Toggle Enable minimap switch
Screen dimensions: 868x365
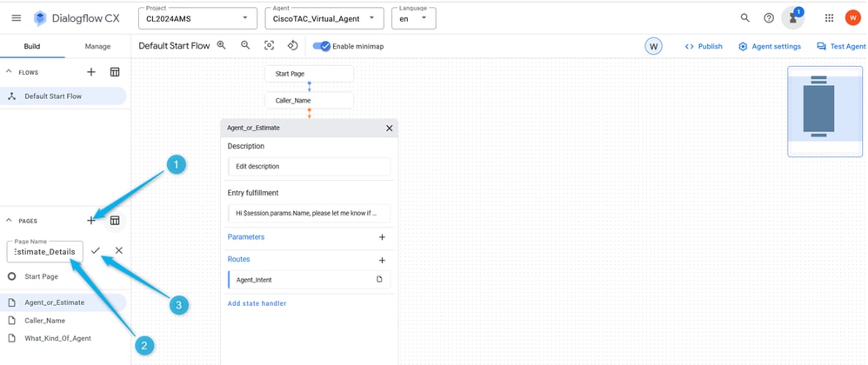coord(322,46)
